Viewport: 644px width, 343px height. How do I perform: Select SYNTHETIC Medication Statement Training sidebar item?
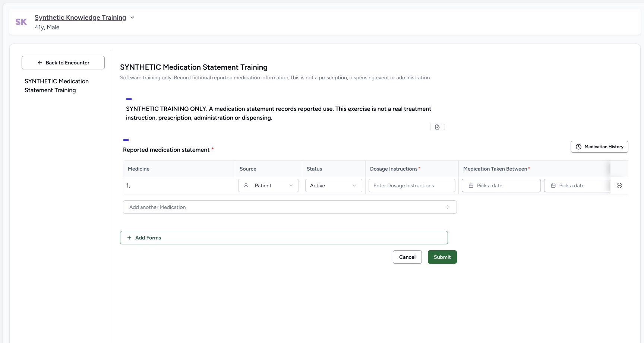[57, 86]
